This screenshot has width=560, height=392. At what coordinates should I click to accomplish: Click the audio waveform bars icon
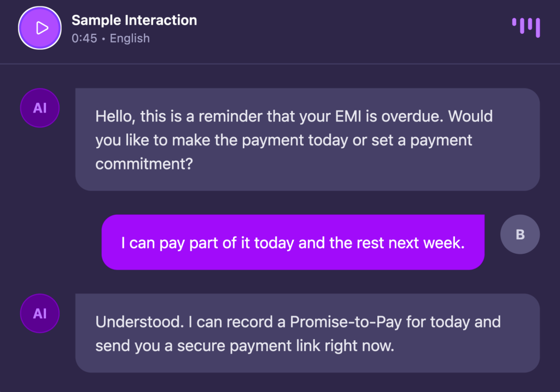click(x=526, y=27)
